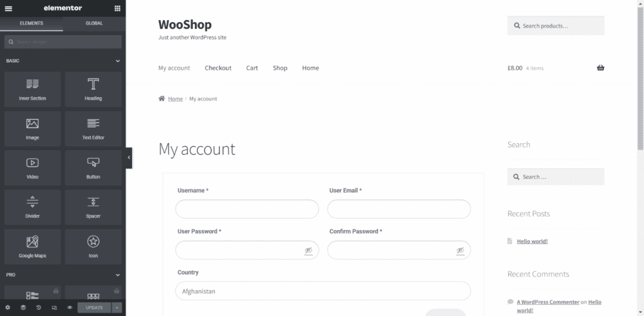Switch to the Global tab
This screenshot has width=644, height=316.
(94, 23)
